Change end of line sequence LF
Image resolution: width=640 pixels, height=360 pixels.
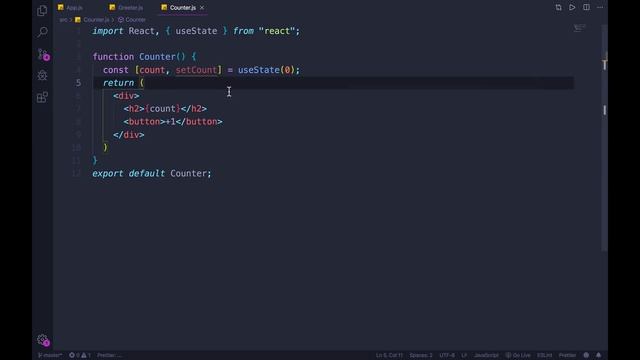(464, 355)
